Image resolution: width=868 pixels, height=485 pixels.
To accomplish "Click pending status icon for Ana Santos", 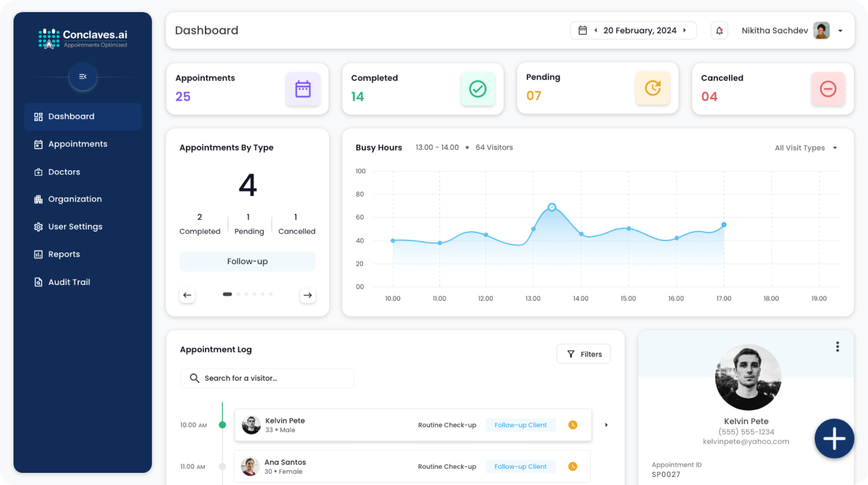I will (x=573, y=466).
